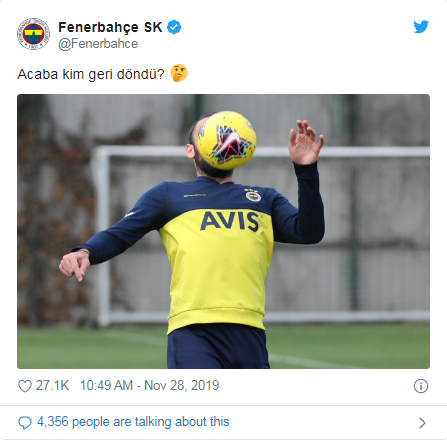This screenshot has height=440, width=447.
Task: Expand conversation with the right chevron arrow
Action: [422, 423]
